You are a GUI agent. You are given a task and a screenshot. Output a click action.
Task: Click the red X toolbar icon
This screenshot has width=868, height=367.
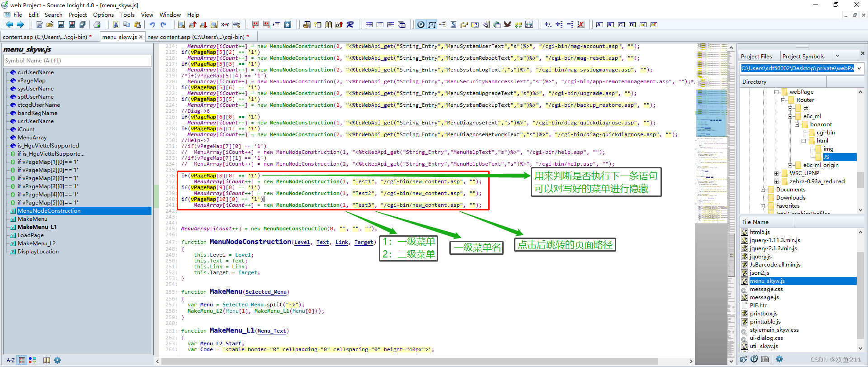point(581,24)
